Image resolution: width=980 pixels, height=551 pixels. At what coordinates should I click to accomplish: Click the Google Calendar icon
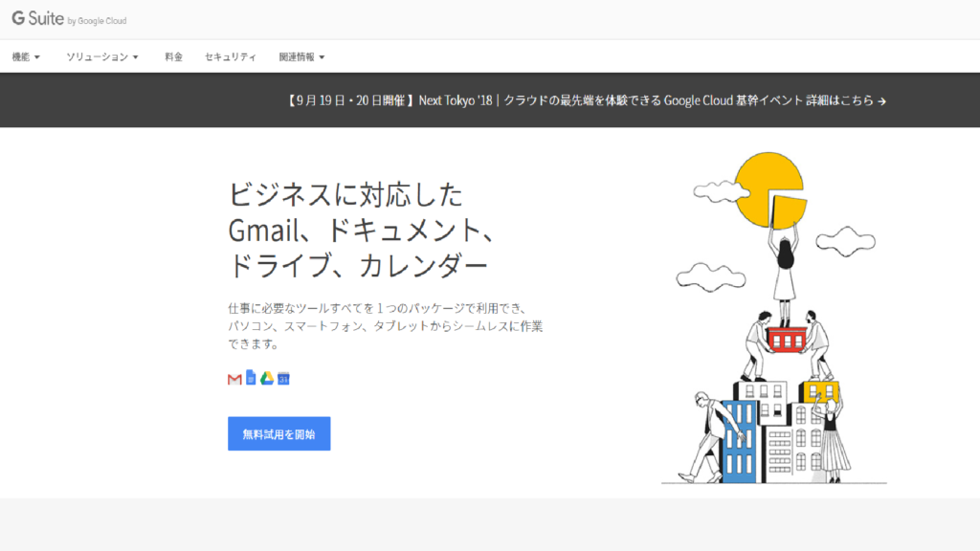coord(283,378)
